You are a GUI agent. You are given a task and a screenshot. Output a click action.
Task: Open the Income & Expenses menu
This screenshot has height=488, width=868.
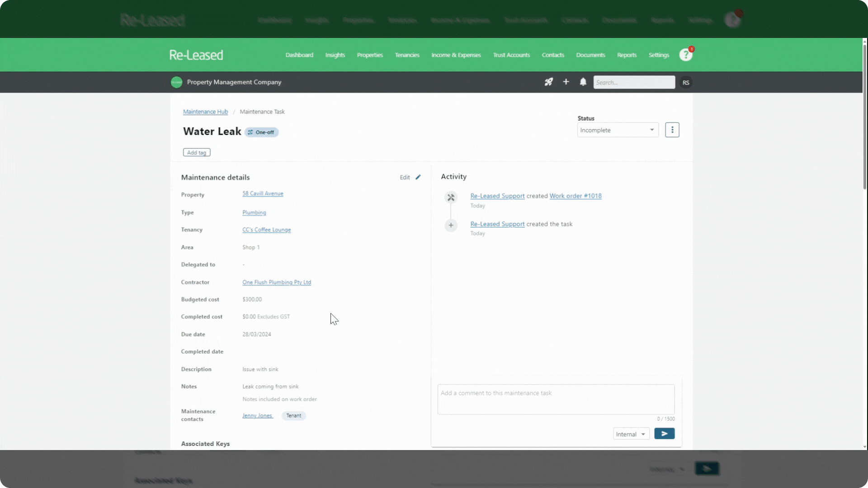pyautogui.click(x=456, y=55)
